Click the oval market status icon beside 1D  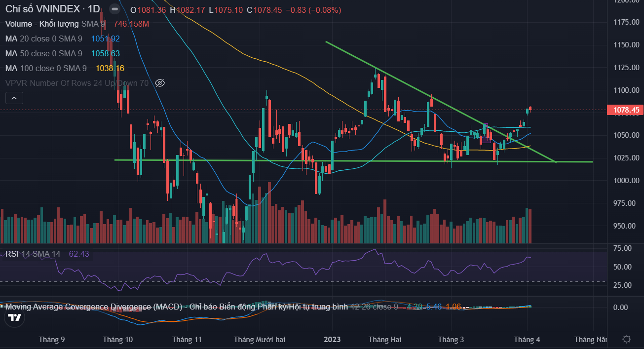[x=114, y=9]
